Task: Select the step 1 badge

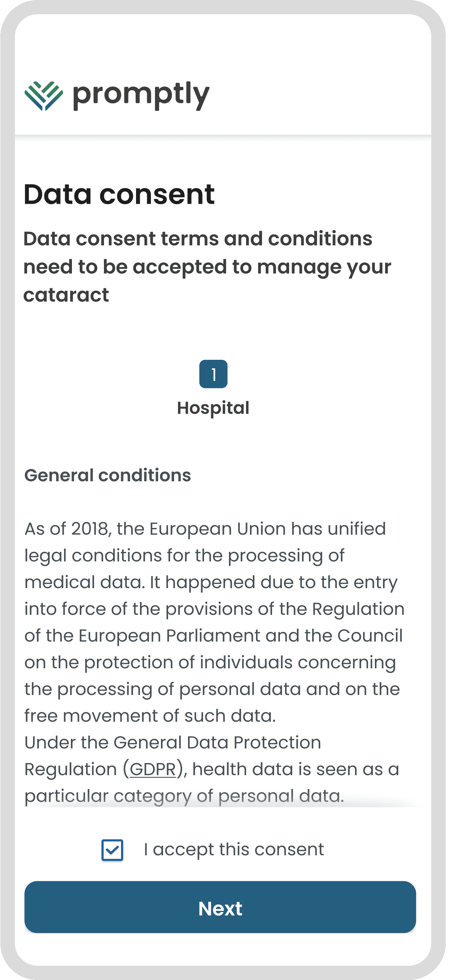Action: pos(213,374)
